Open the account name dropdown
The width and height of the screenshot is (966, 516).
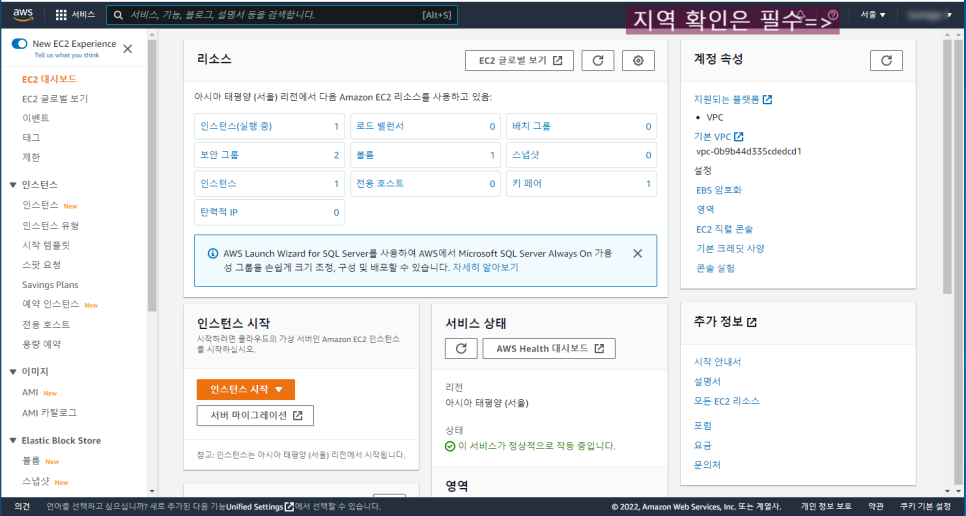pos(929,15)
